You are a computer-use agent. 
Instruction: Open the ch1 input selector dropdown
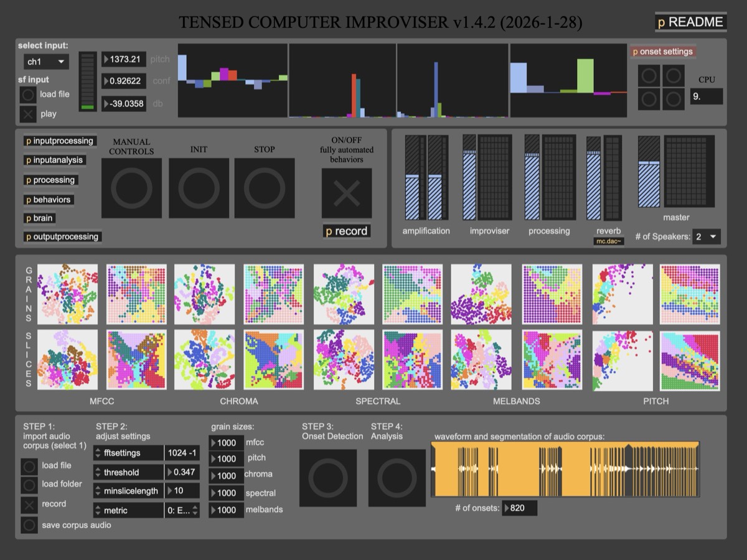pos(45,62)
